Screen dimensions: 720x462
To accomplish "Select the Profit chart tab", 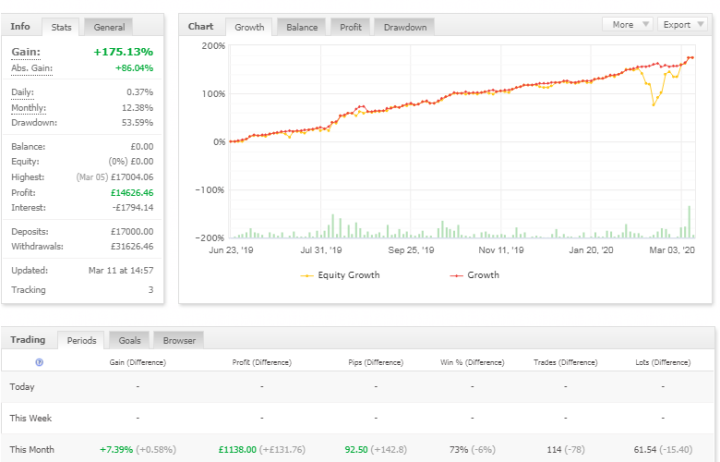I will click(x=349, y=27).
